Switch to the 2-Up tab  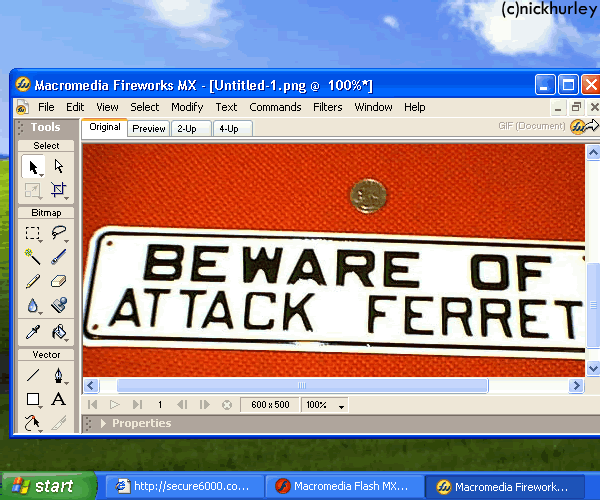tap(191, 129)
